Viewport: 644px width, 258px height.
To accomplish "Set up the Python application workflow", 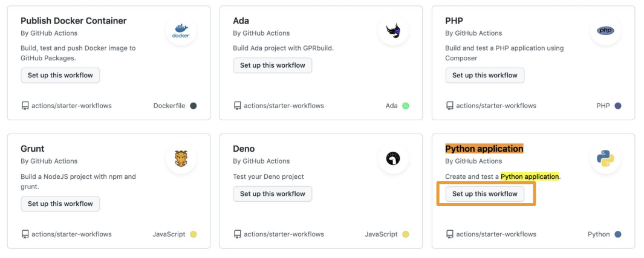I will pyautogui.click(x=485, y=194).
